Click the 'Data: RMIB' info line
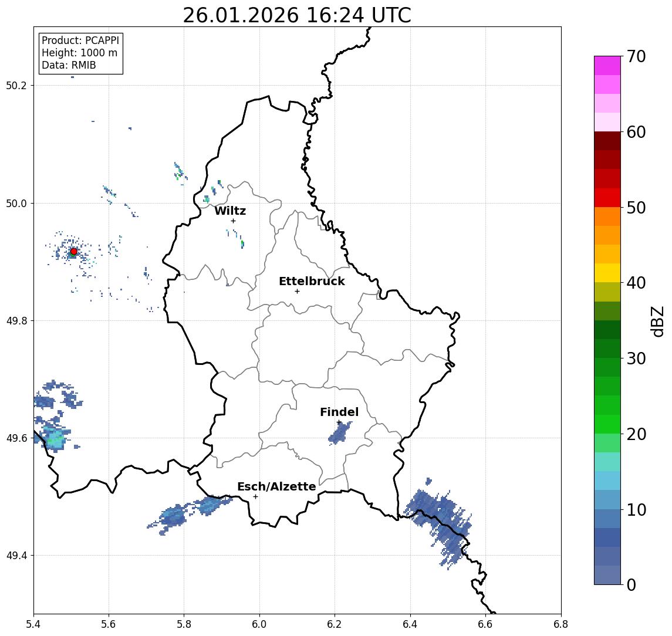This screenshot has height=636, width=672. [69, 65]
